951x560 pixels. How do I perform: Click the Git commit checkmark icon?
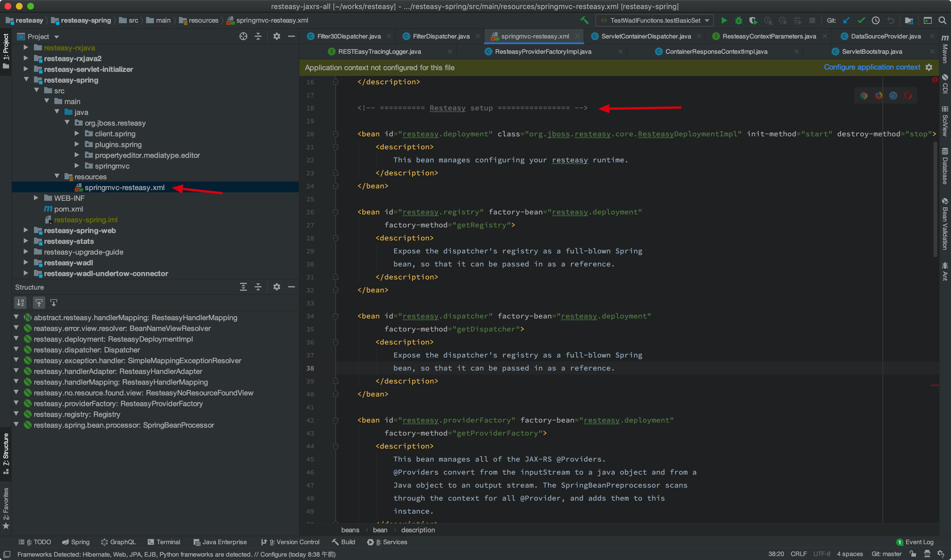(861, 20)
